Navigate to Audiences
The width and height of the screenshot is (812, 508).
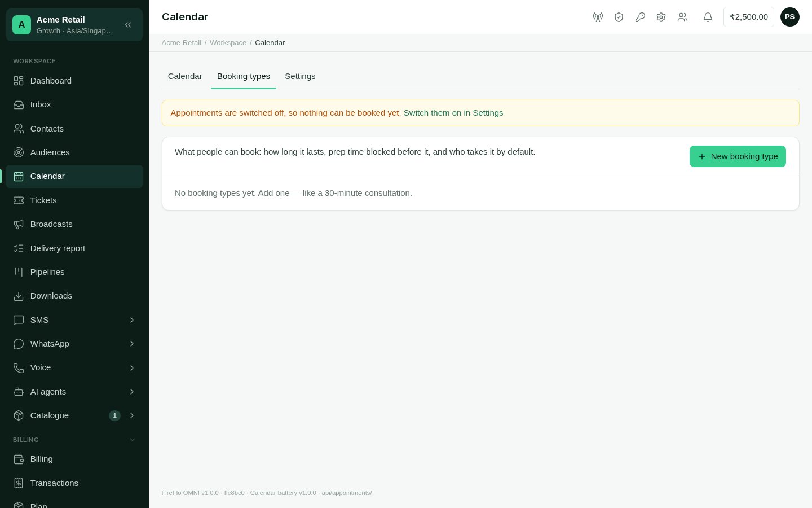click(74, 152)
